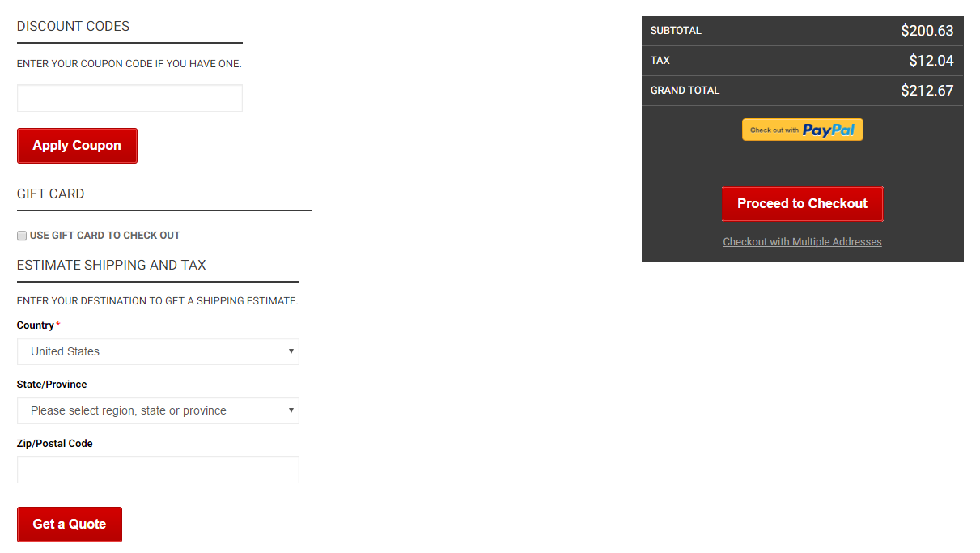Open Checkout with Multiple Addresses link
The image size is (980, 553).
pos(802,242)
